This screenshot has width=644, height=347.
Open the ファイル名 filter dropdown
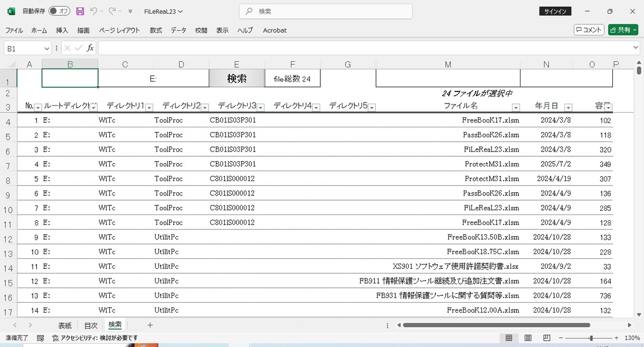(x=516, y=108)
